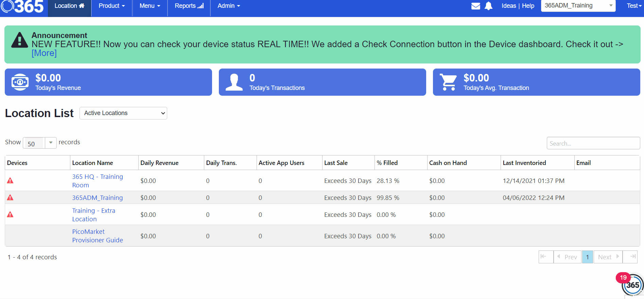Click the announcement warning triangle icon
Image resolution: width=644 pixels, height=299 pixels.
point(19,40)
